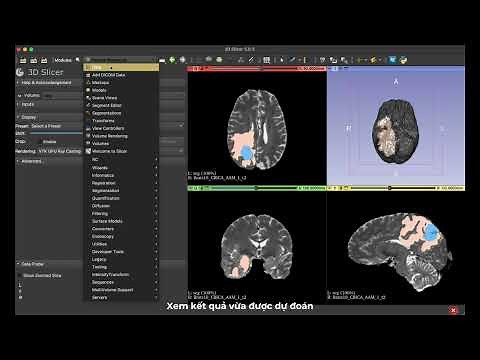Collapse the Data Probe section
Image resolution: width=480 pixels, height=360 pixels.
click(48, 264)
